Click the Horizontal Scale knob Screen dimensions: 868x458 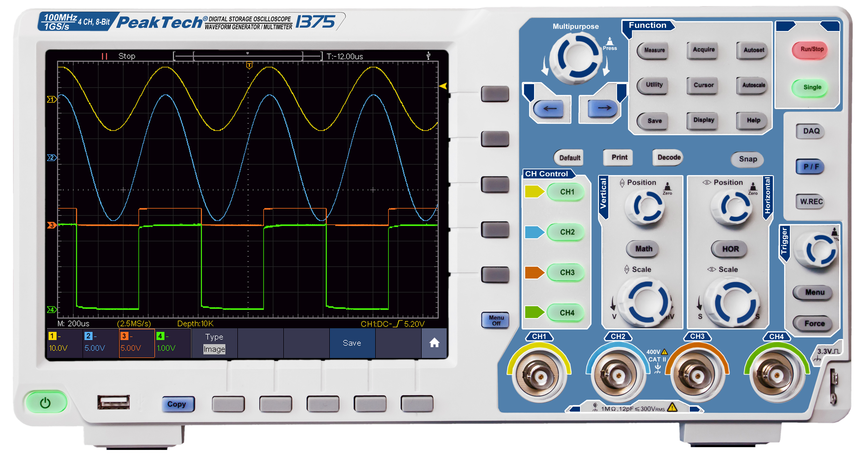tap(732, 302)
